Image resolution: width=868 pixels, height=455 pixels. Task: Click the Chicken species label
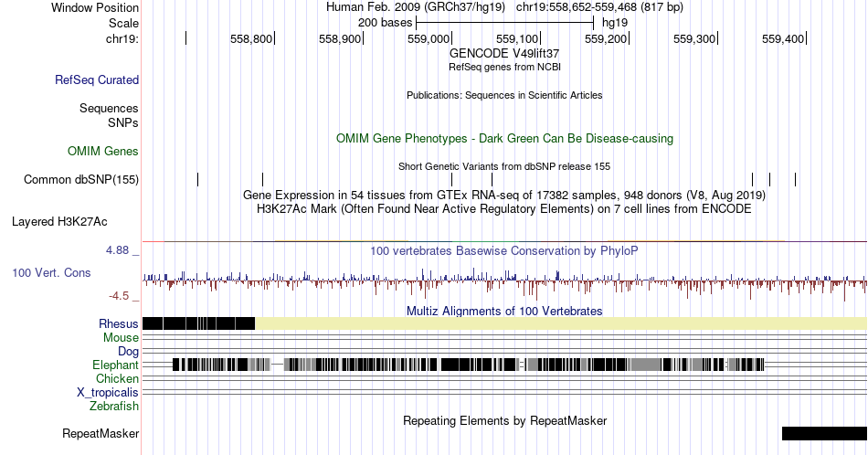pos(117,378)
